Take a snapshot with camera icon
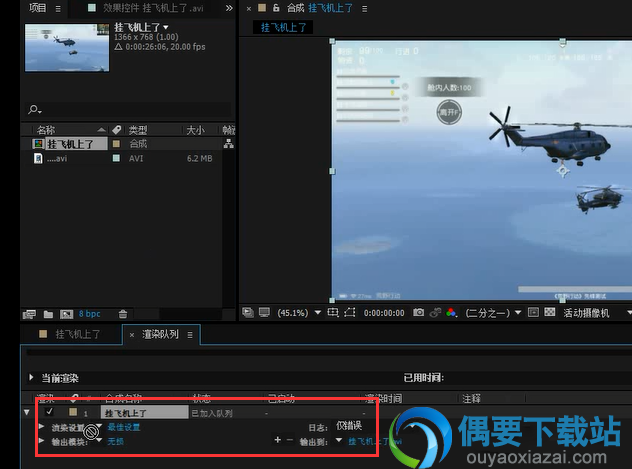 tap(418, 312)
